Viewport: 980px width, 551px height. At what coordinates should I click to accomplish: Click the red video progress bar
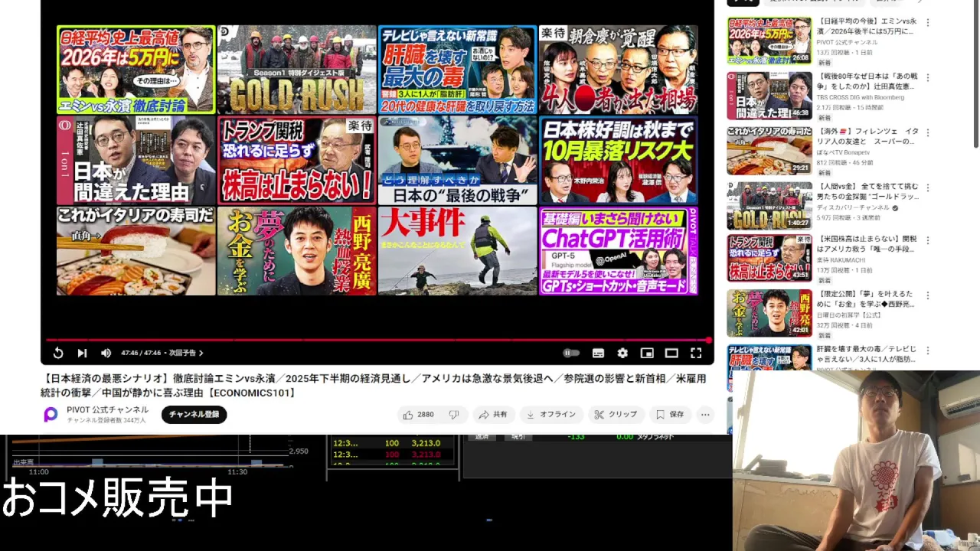377,340
